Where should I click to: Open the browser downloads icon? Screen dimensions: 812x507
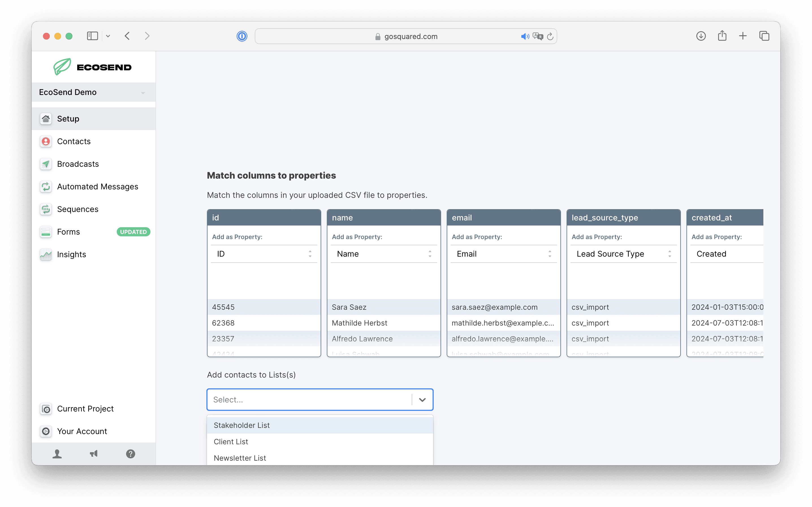tap(701, 36)
